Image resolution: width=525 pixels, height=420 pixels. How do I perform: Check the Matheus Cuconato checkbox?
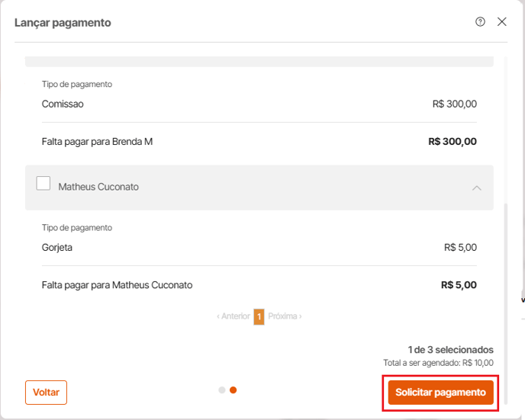[x=43, y=183]
